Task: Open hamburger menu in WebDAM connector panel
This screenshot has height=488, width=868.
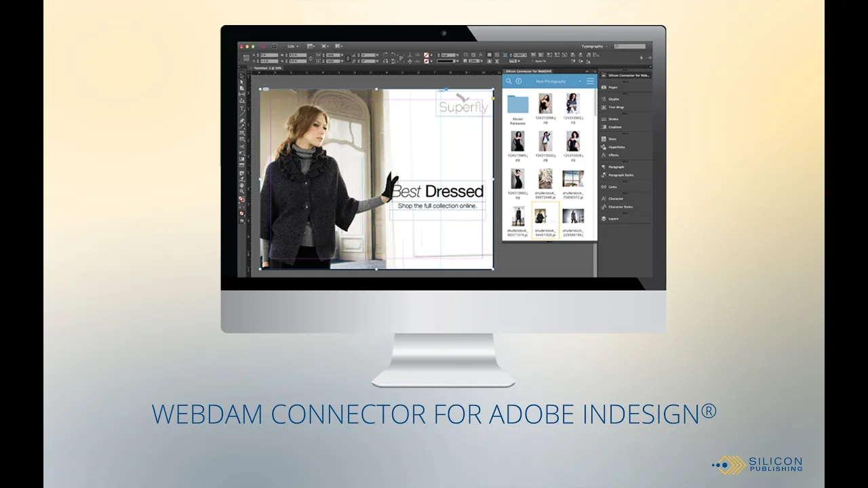Action: tap(590, 81)
